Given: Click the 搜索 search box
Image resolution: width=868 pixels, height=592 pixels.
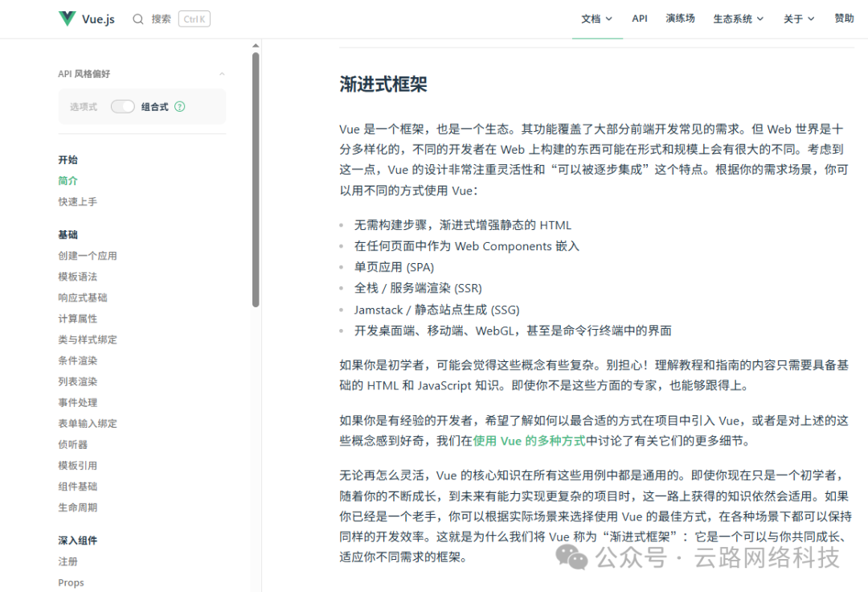Looking at the screenshot, I should (171, 18).
